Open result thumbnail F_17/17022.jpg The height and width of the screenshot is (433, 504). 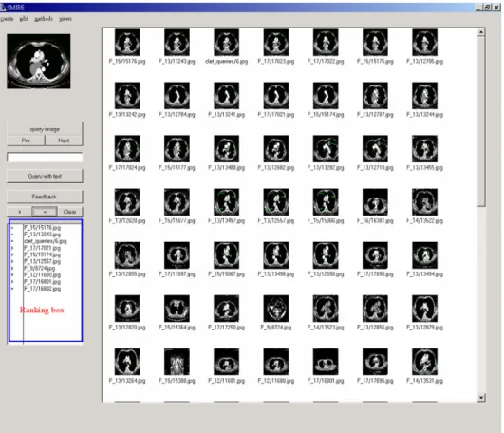pos(326,43)
